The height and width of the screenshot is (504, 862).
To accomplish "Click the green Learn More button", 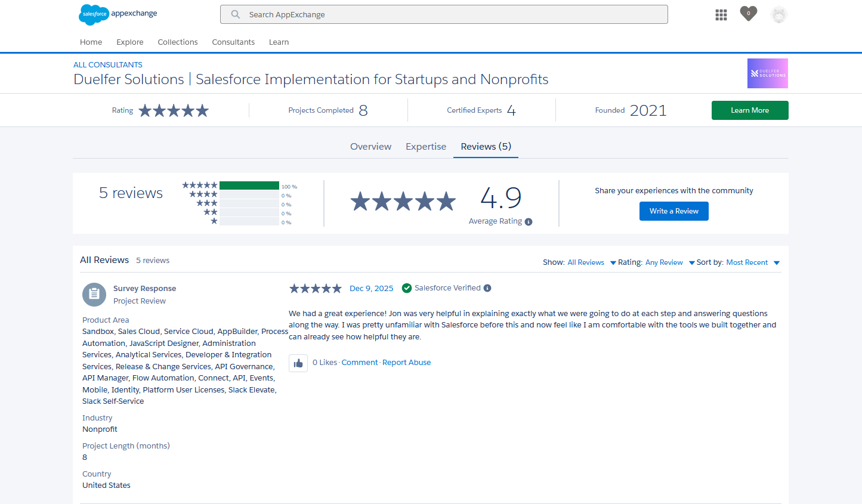I will tap(749, 110).
